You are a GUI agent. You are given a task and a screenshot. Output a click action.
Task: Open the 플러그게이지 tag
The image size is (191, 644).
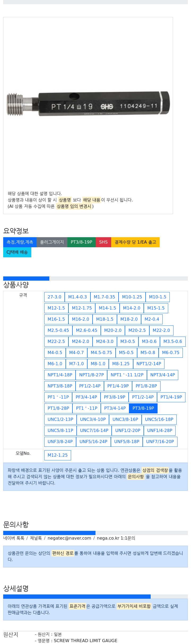pyautogui.click(x=52, y=242)
